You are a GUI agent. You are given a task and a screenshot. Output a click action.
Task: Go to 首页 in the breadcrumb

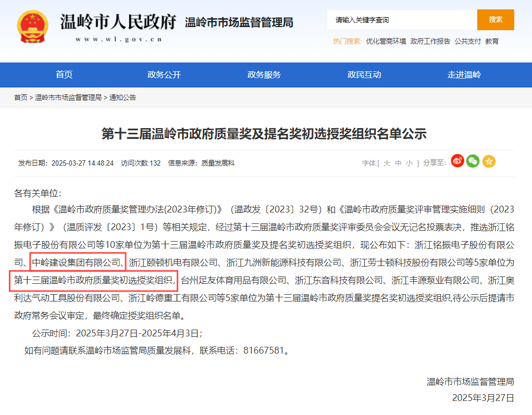coord(21,98)
